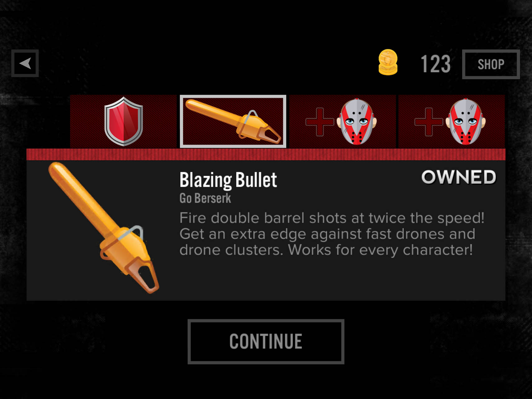Click the "Get an extra edge" description line
The width and height of the screenshot is (532, 399).
(x=327, y=234)
